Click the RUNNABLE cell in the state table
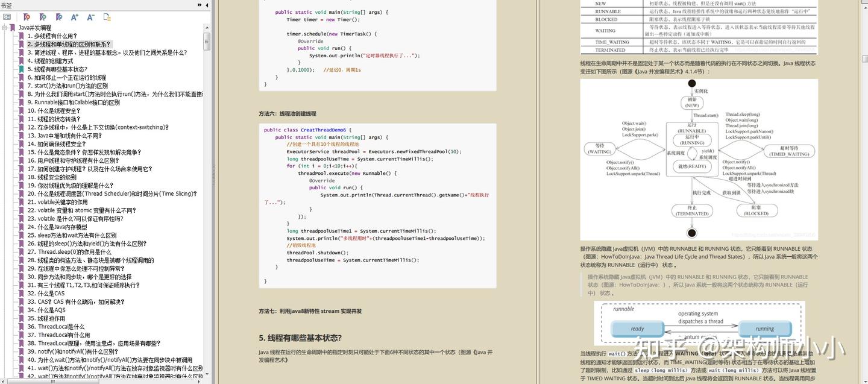The height and width of the screenshot is (384, 868). coord(613,11)
